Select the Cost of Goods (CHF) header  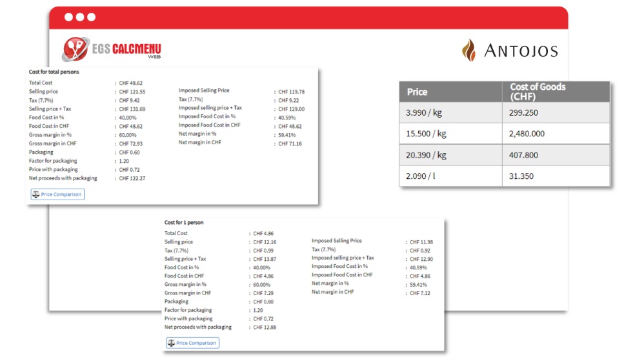(x=556, y=92)
